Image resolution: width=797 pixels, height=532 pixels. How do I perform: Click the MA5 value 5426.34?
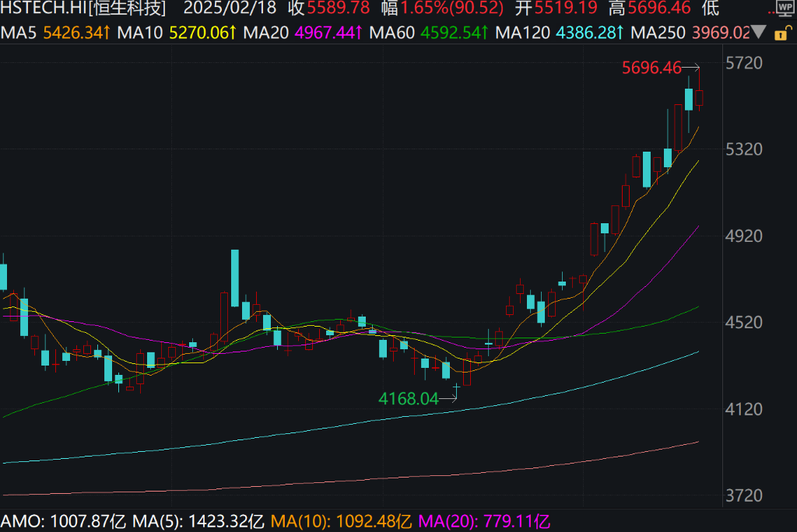click(76, 33)
